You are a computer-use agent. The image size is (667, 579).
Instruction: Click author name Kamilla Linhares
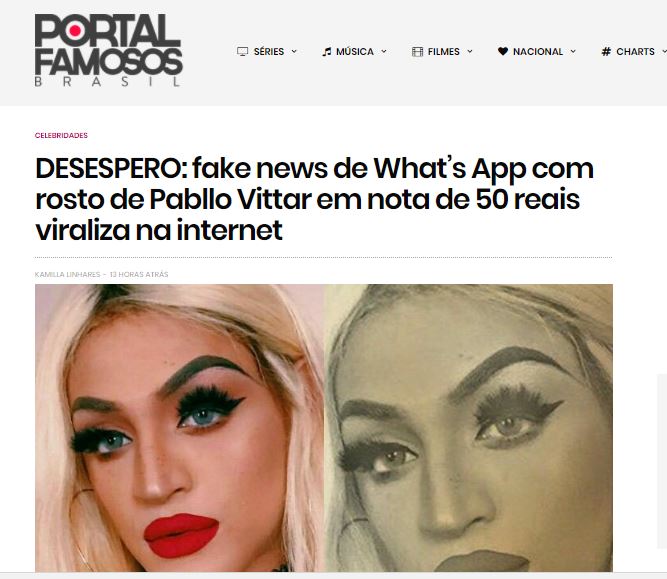tap(68, 274)
